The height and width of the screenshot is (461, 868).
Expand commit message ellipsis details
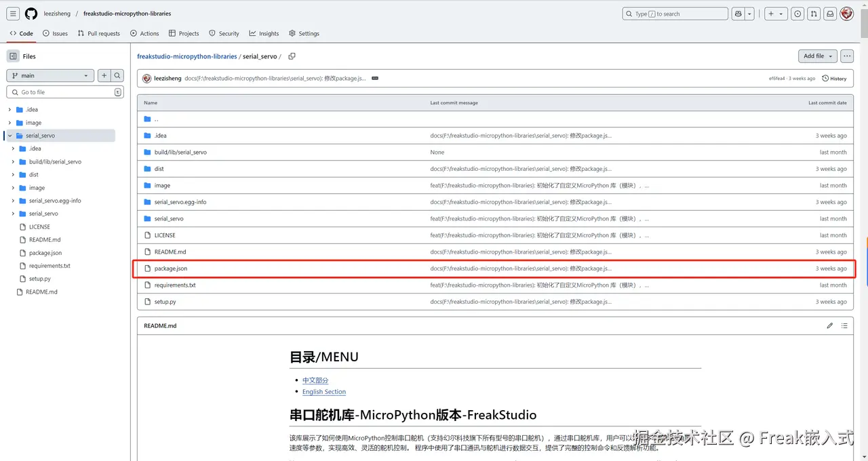click(374, 79)
